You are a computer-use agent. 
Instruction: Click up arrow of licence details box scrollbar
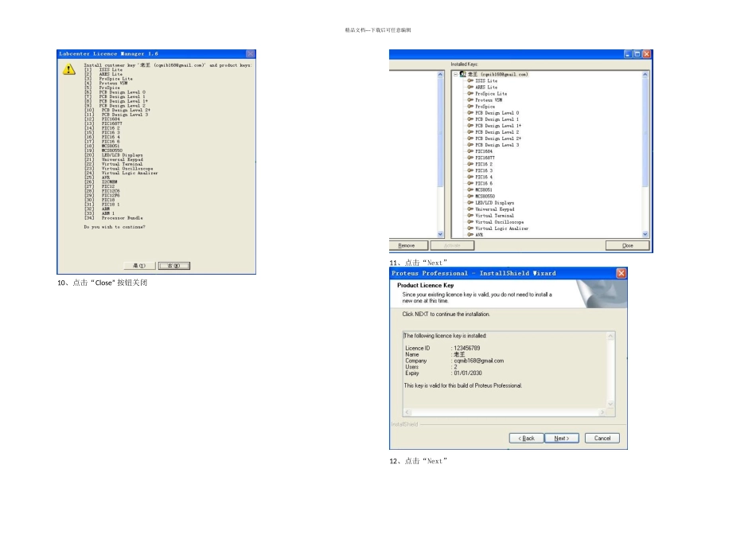(x=611, y=336)
